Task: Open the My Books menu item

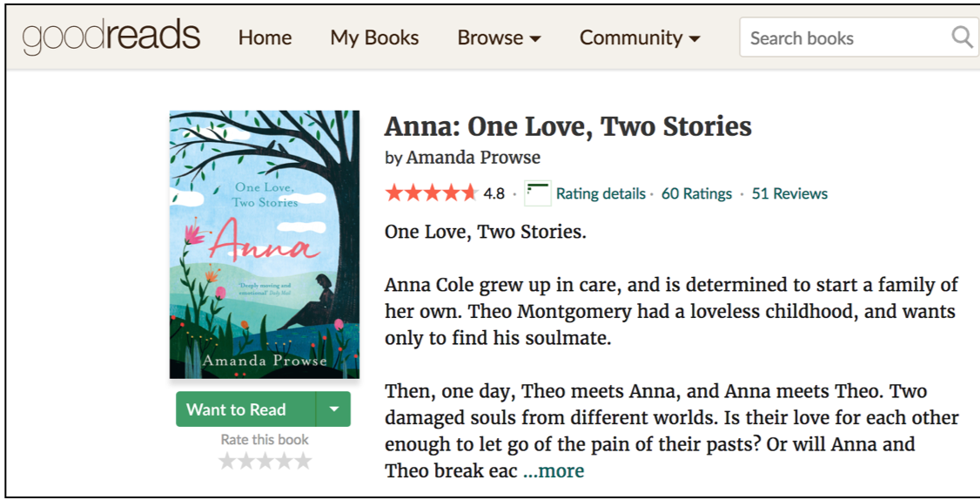Action: (x=374, y=37)
